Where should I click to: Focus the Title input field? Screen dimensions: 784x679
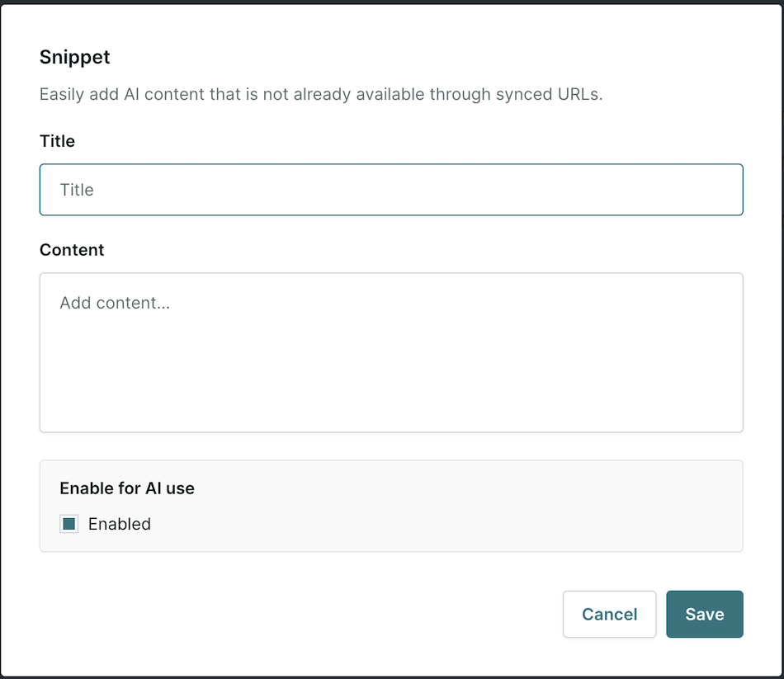[x=391, y=190]
